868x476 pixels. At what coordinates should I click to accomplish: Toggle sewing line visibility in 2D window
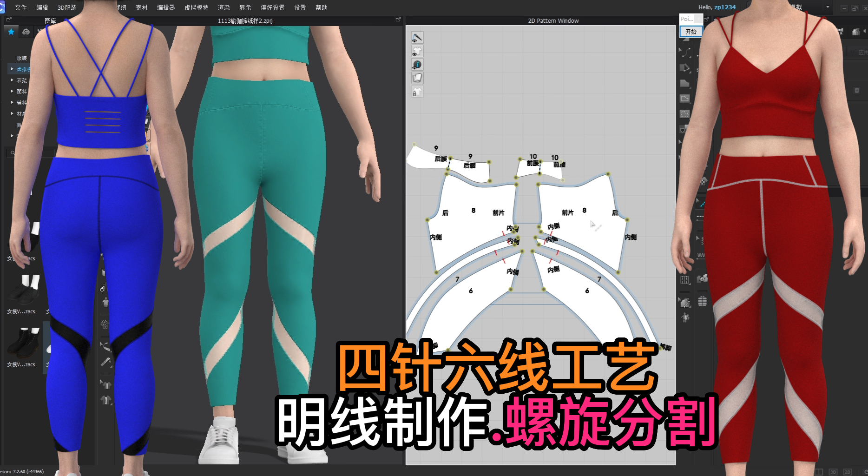click(x=417, y=38)
